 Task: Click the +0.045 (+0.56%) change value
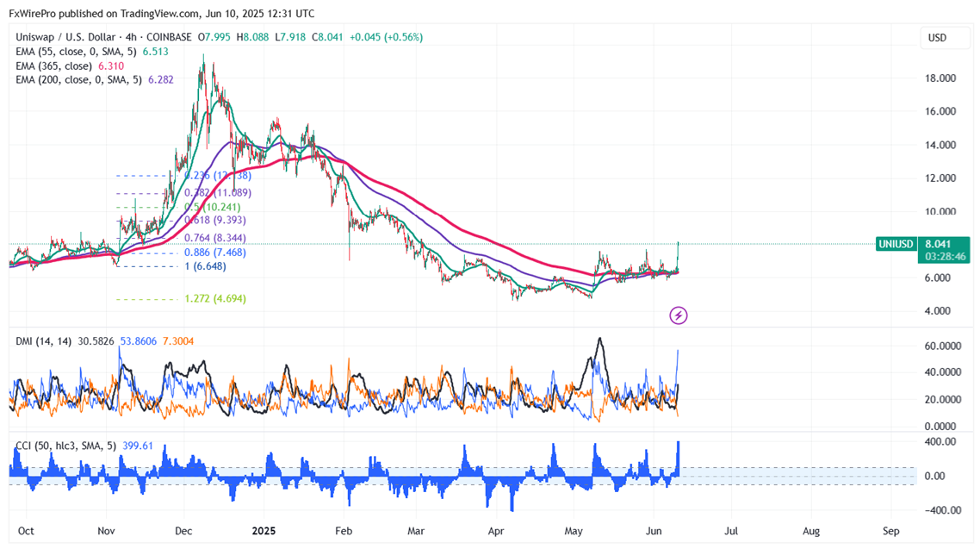(x=387, y=38)
